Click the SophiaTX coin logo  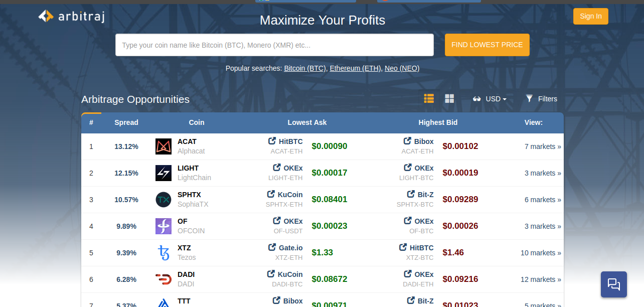point(164,200)
